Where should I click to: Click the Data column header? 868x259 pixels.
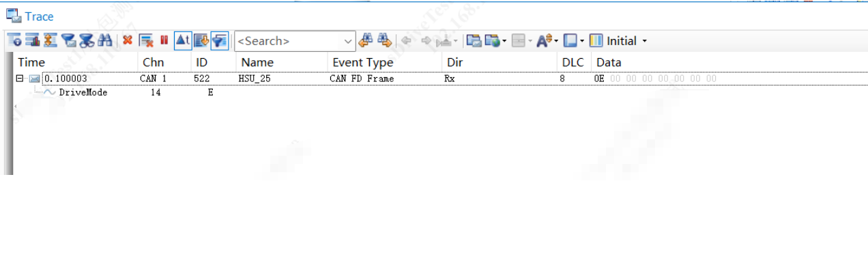(609, 62)
